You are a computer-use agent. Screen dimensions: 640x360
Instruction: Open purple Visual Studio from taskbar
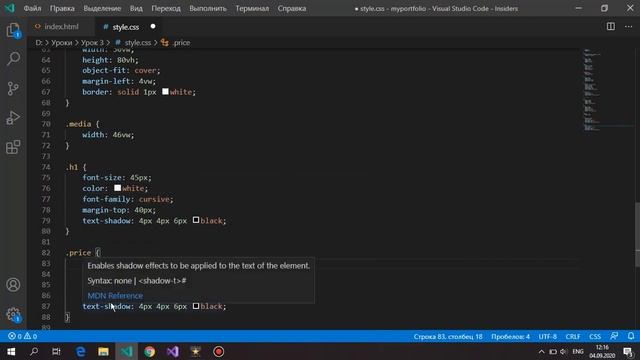coord(173,351)
